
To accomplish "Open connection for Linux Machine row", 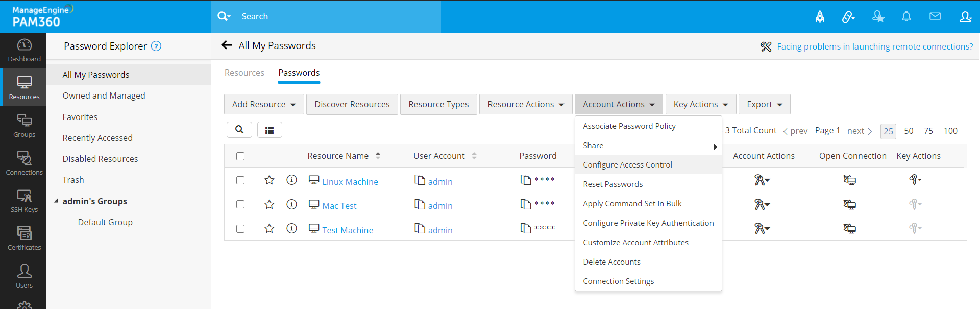I will [849, 180].
